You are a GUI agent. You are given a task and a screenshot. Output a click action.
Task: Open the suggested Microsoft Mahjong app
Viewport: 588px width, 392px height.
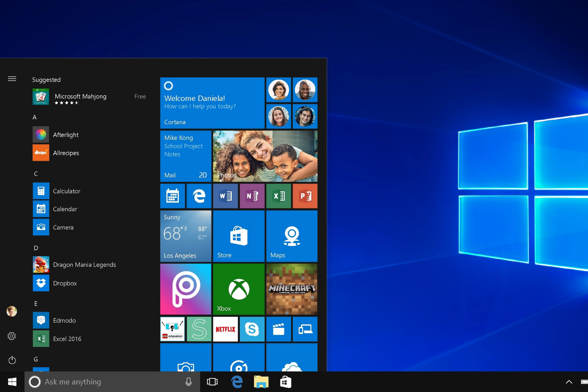80,97
